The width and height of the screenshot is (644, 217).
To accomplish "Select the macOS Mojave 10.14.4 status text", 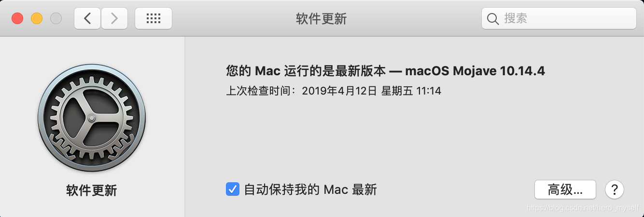I will tap(475, 71).
